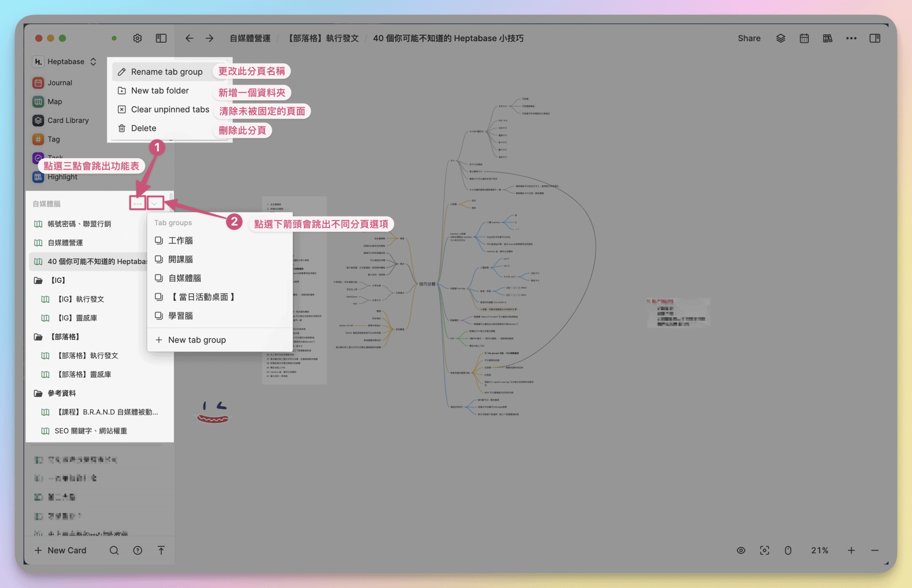Go forward with the right arrow
This screenshot has width=912, height=588.
click(209, 38)
